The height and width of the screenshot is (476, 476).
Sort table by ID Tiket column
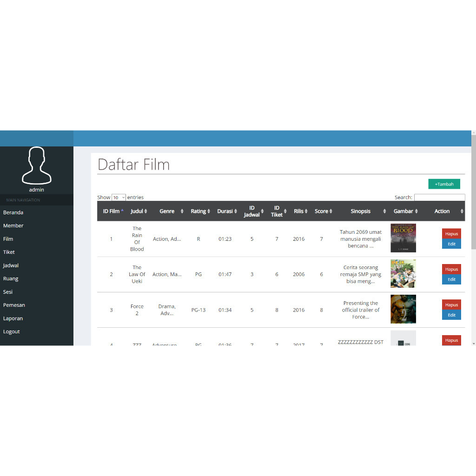(277, 211)
